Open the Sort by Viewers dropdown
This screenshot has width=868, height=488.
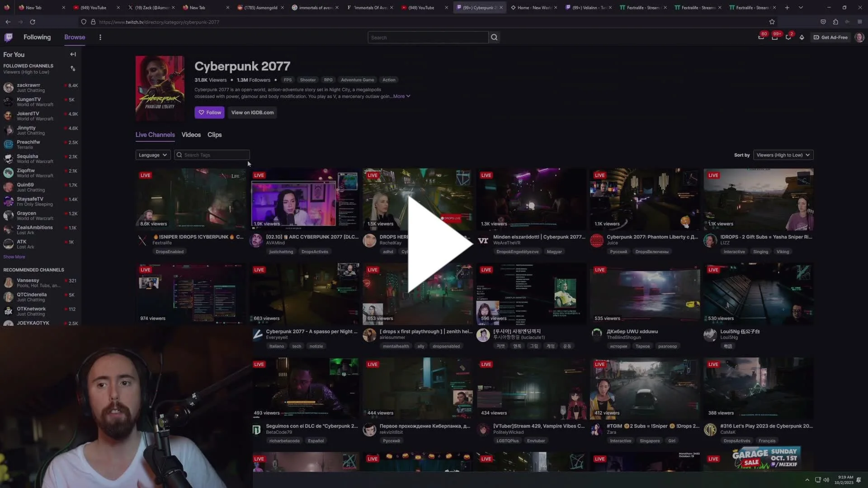pyautogui.click(x=783, y=155)
